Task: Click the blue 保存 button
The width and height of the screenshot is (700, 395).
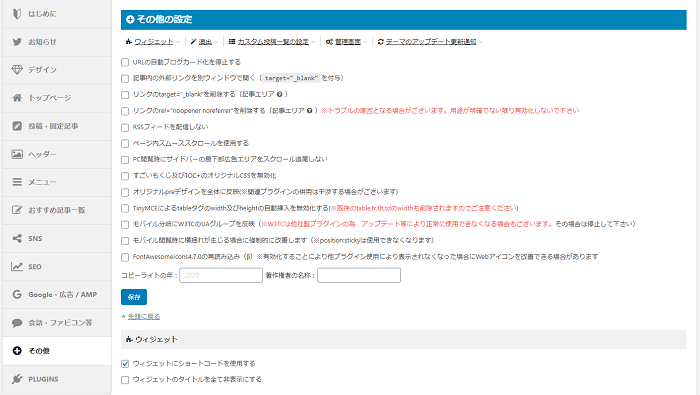Action: coord(134,297)
